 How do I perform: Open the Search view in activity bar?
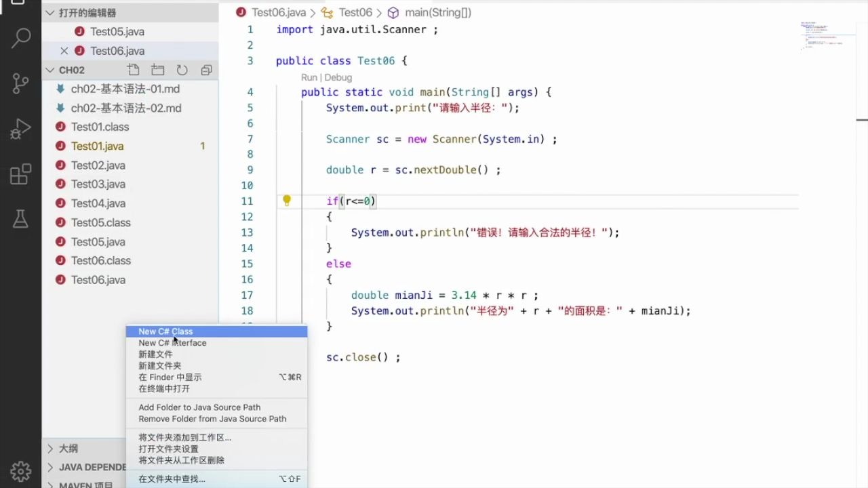(21, 38)
